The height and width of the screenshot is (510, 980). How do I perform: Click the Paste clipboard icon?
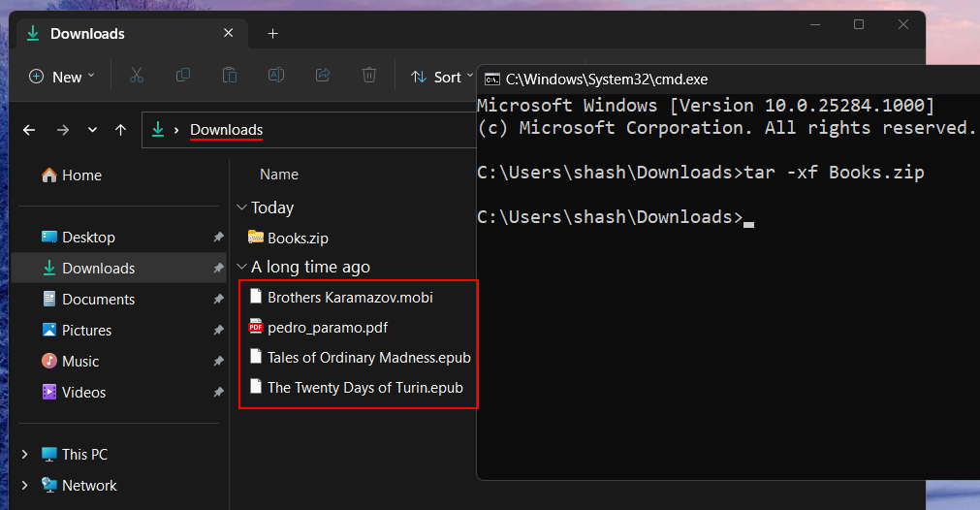coord(230,76)
